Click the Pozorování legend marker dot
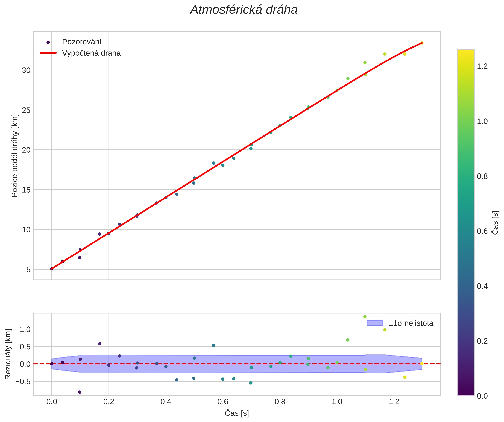Image resolution: width=504 pixels, height=422 pixels. [x=48, y=42]
